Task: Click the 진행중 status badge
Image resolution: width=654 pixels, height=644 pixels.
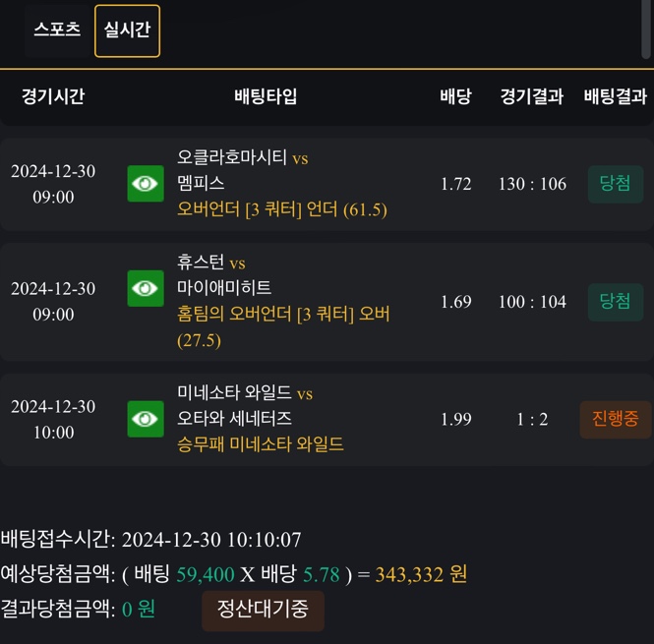Action: pos(616,420)
